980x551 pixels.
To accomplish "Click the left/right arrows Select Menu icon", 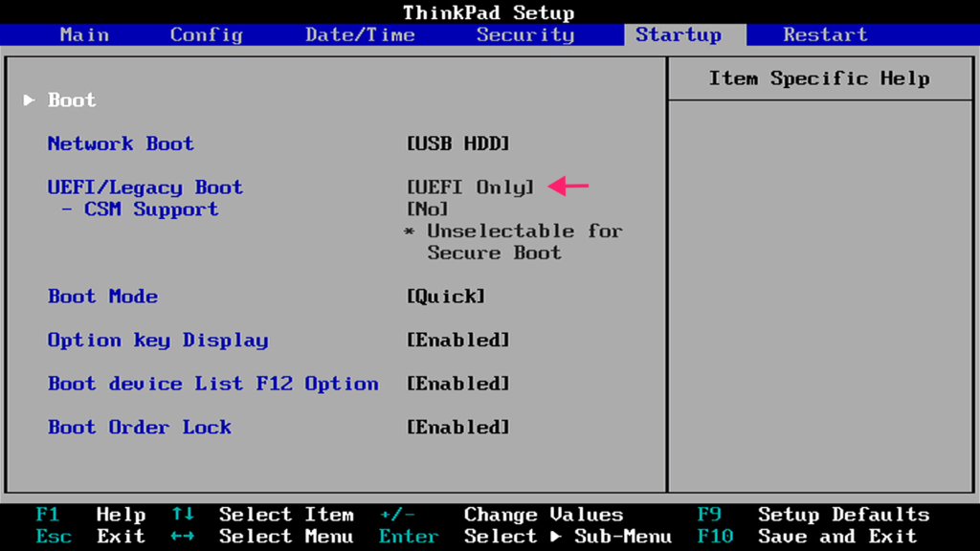I will pos(183,537).
